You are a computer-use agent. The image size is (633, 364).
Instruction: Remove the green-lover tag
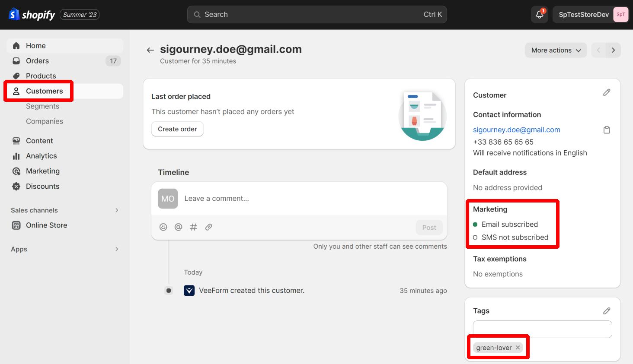coord(518,348)
